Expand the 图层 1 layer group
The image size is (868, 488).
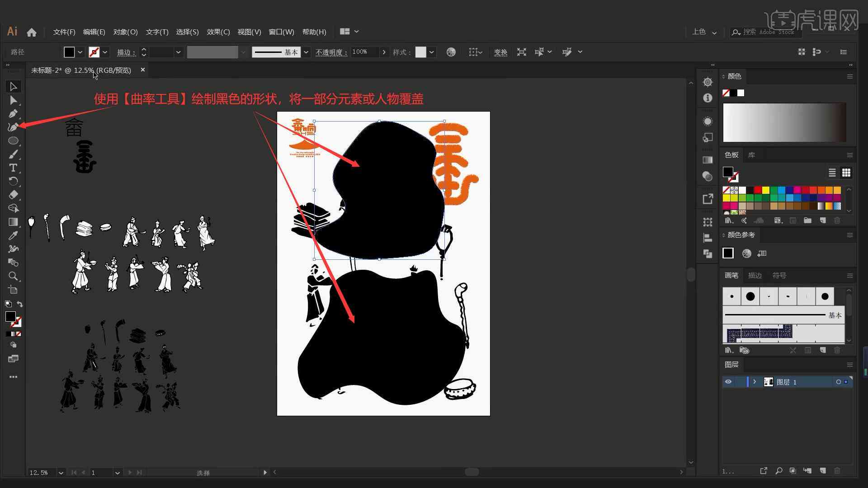(x=754, y=381)
